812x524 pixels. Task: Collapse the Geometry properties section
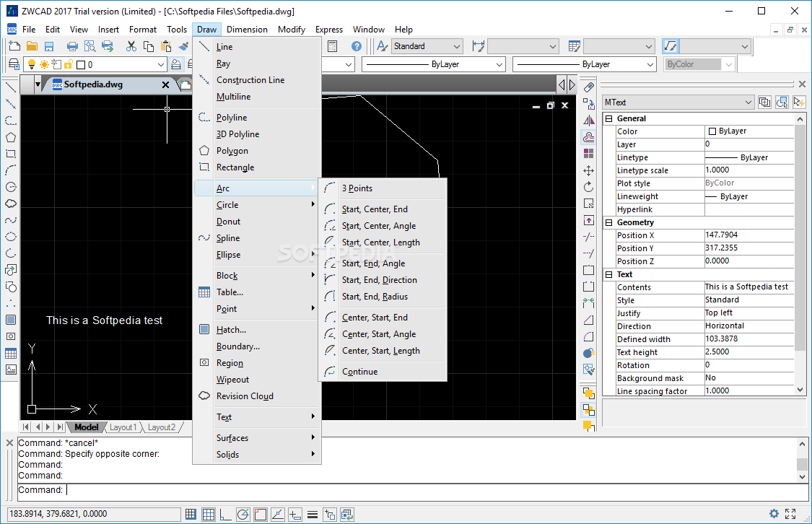[609, 222]
